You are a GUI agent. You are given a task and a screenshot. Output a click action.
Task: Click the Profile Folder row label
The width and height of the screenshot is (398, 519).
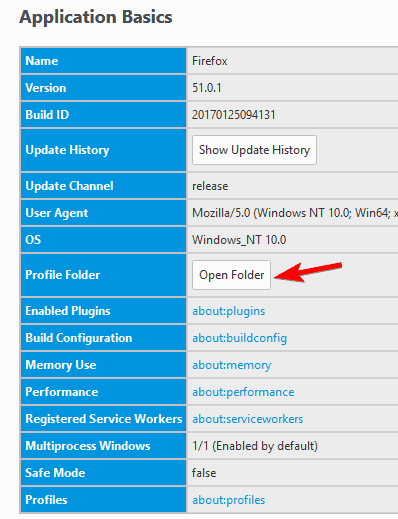[x=63, y=275]
